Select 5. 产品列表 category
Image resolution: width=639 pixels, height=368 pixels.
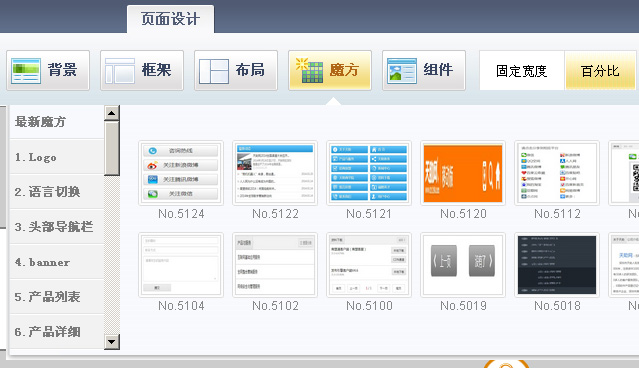(x=57, y=297)
